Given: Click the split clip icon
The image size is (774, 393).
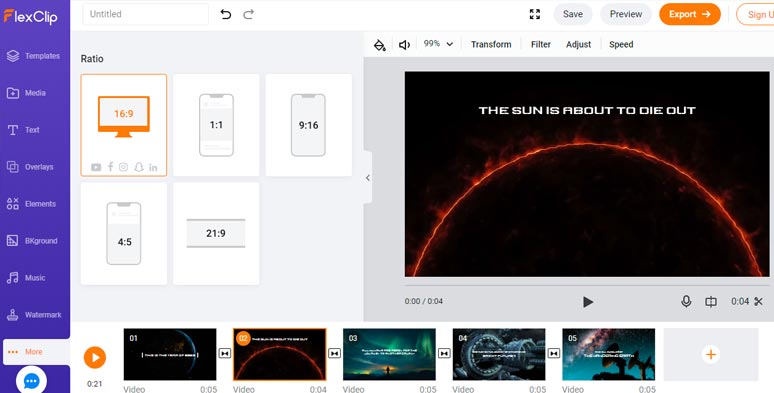Looking at the screenshot, I should 711,301.
